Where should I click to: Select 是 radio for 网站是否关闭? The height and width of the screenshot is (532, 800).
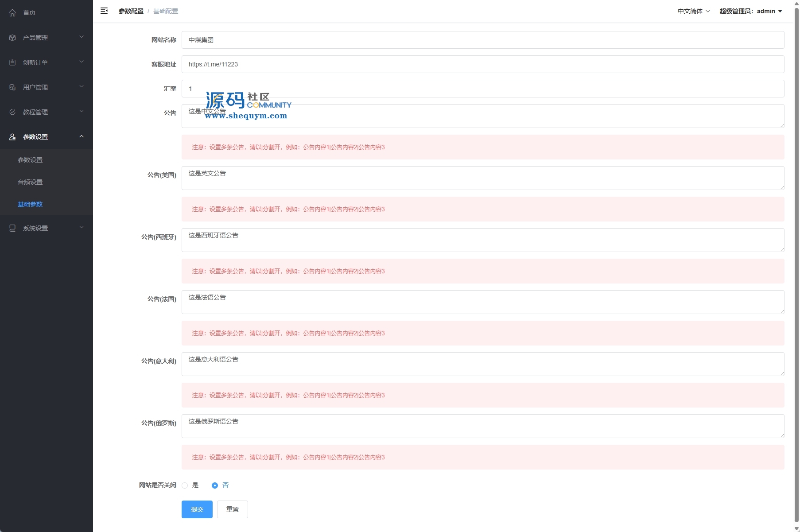pyautogui.click(x=185, y=485)
